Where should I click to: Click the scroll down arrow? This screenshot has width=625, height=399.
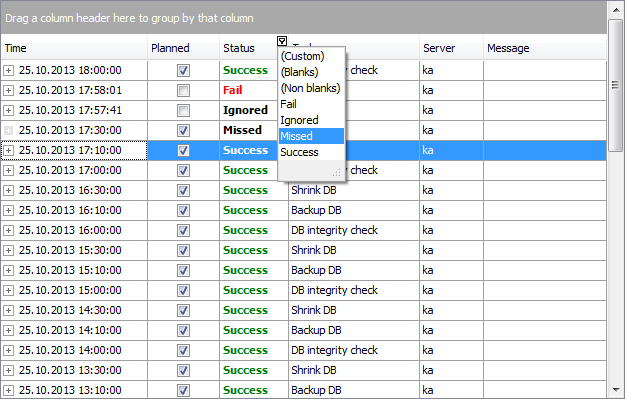tap(616, 390)
